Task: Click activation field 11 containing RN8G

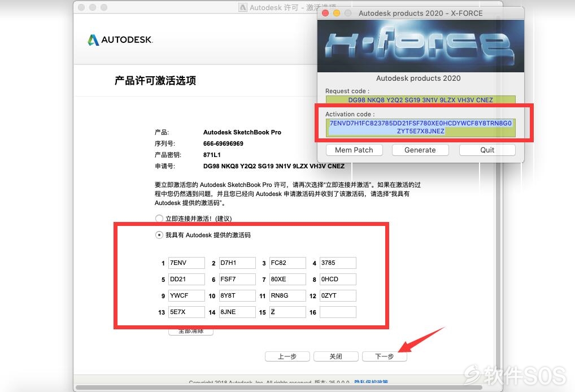Action: [x=287, y=295]
